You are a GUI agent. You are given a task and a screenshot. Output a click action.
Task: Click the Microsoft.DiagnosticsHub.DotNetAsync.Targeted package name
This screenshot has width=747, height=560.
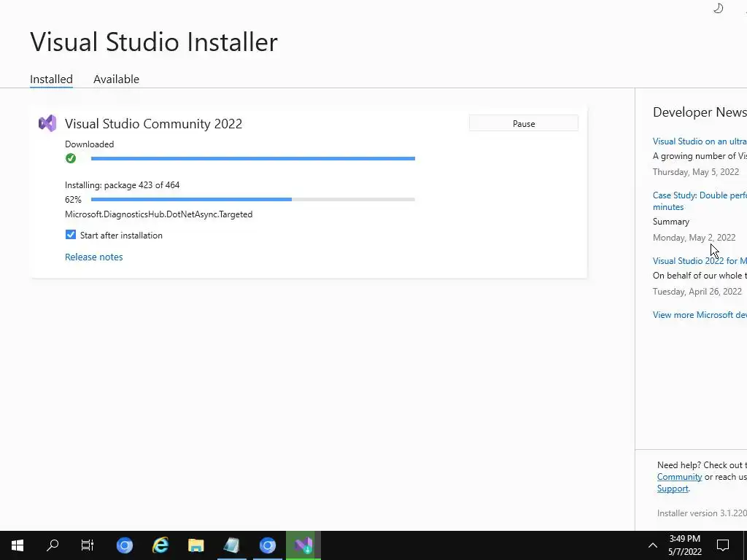tap(158, 214)
